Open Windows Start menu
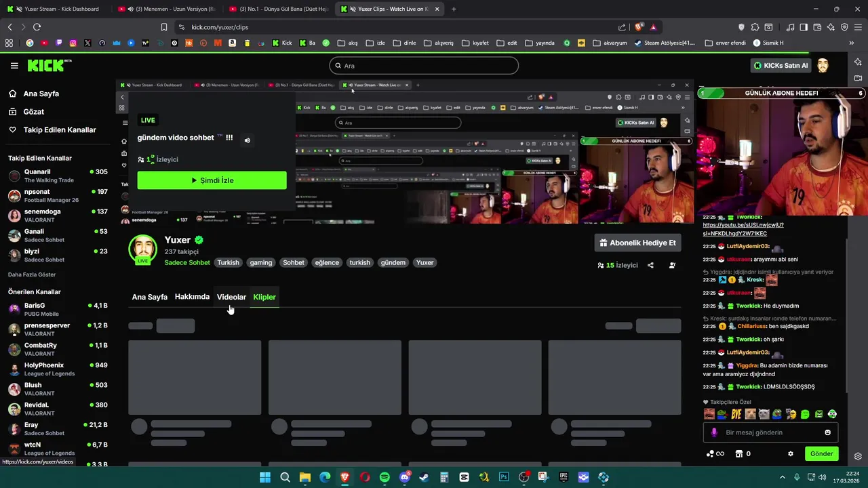This screenshot has width=868, height=488. (265, 477)
